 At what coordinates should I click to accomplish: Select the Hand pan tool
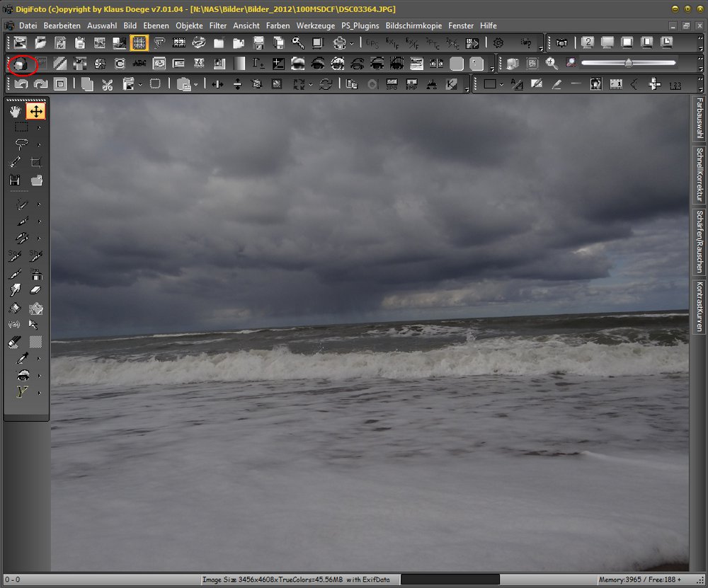pyautogui.click(x=16, y=111)
